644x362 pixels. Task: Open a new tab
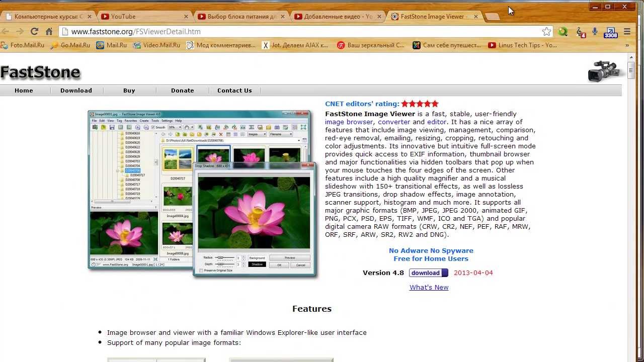(493, 17)
